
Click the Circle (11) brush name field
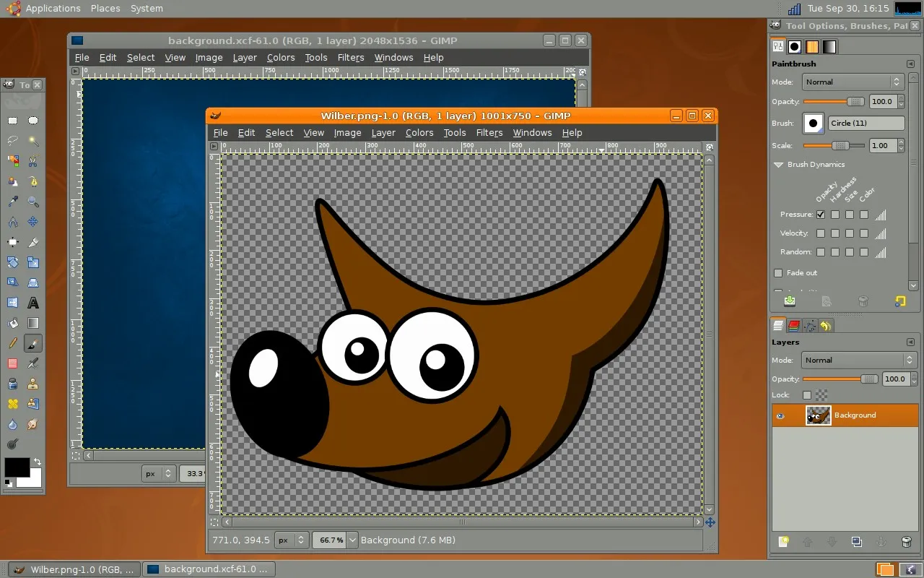click(x=866, y=124)
